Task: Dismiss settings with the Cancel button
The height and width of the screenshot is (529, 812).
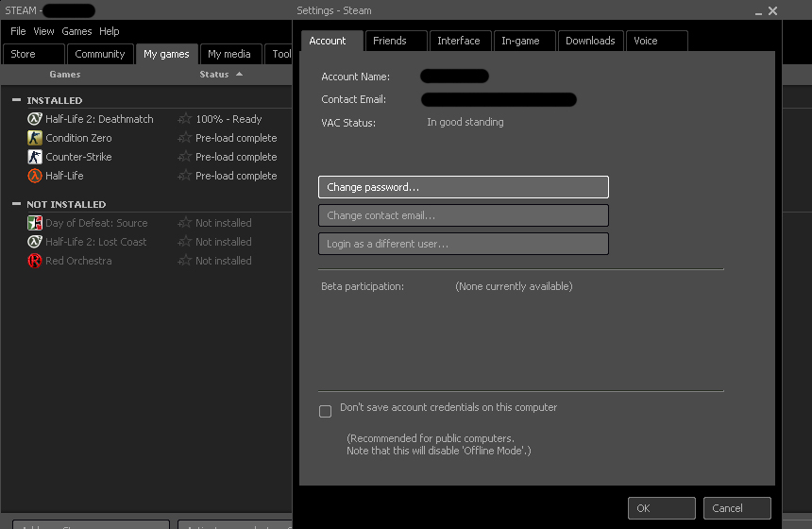Action: [x=736, y=508]
